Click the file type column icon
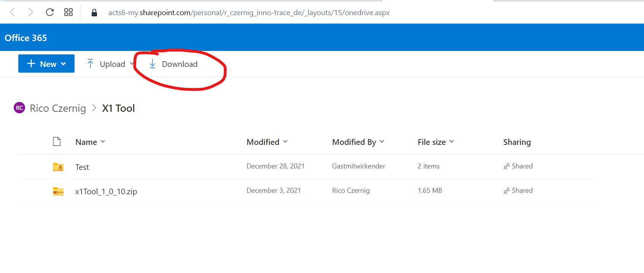 tap(57, 142)
